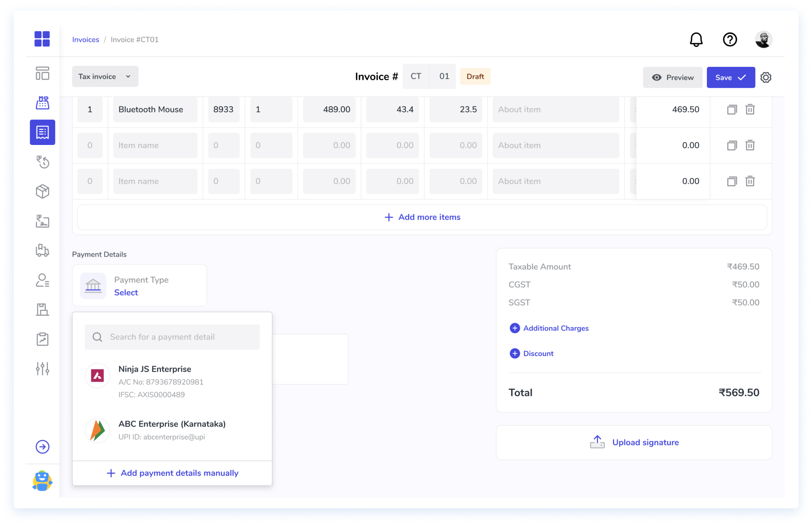
Task: Click the Save button
Action: pyautogui.click(x=730, y=77)
